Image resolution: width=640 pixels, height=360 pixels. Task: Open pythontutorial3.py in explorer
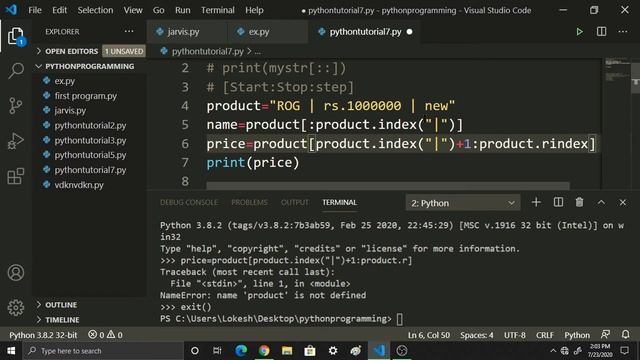[x=89, y=140]
